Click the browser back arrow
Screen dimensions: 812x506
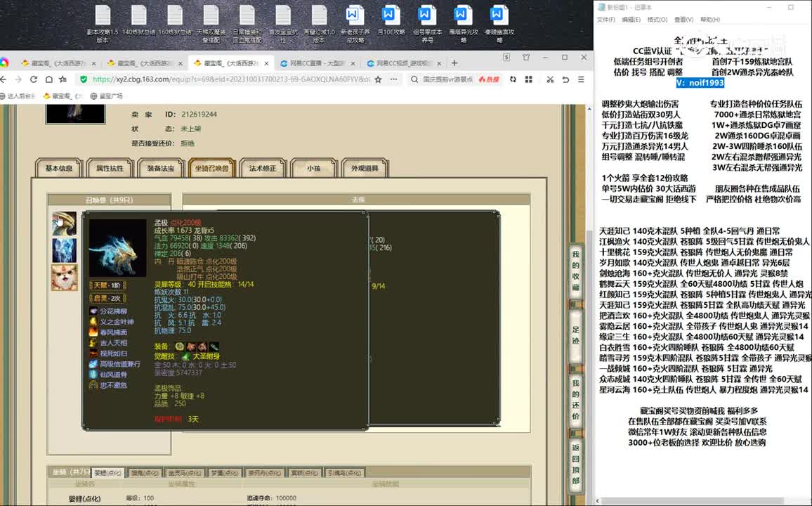[3, 79]
